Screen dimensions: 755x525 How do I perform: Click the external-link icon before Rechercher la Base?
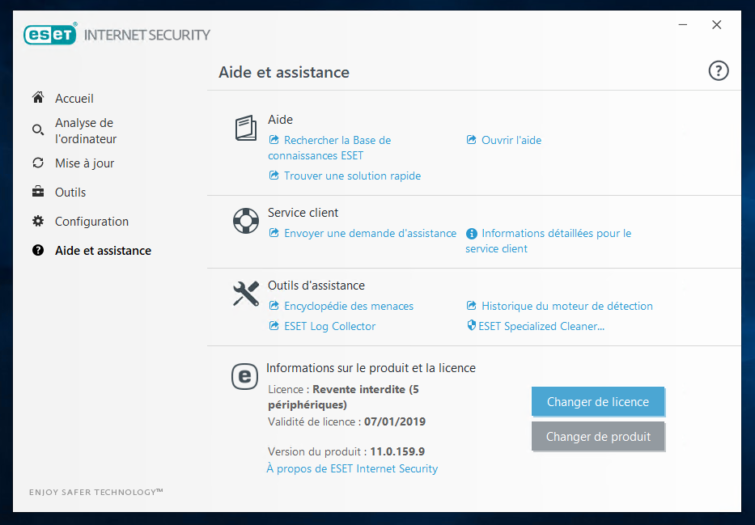click(x=274, y=140)
